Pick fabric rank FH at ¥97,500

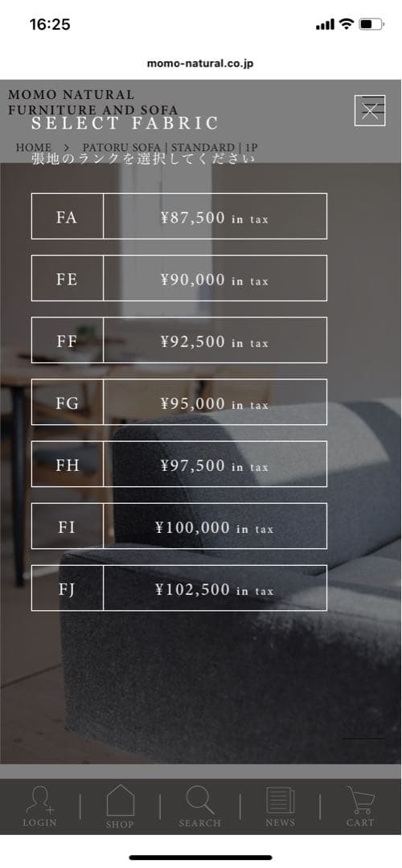pos(178,465)
